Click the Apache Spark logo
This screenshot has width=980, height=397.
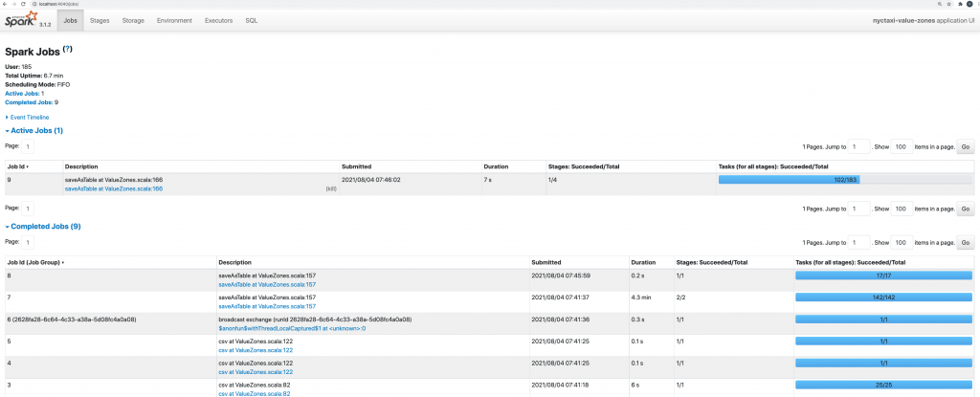click(x=22, y=19)
